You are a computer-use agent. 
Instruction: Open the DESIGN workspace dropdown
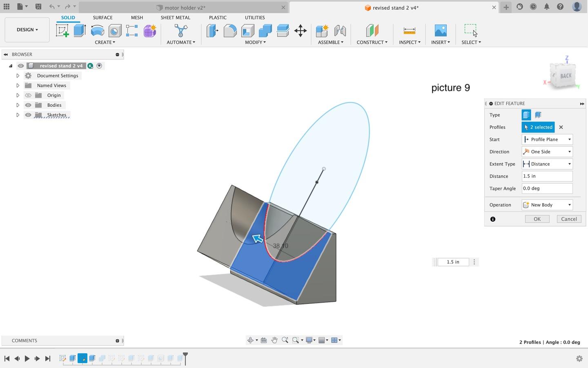pyautogui.click(x=27, y=30)
